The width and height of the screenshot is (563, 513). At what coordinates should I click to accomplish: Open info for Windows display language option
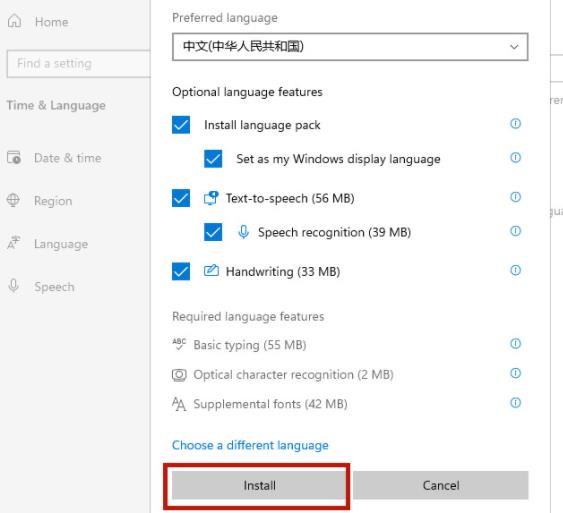pos(515,157)
